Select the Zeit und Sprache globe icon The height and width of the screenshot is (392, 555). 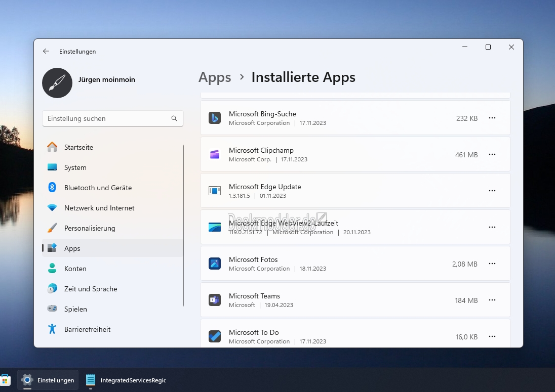point(52,288)
